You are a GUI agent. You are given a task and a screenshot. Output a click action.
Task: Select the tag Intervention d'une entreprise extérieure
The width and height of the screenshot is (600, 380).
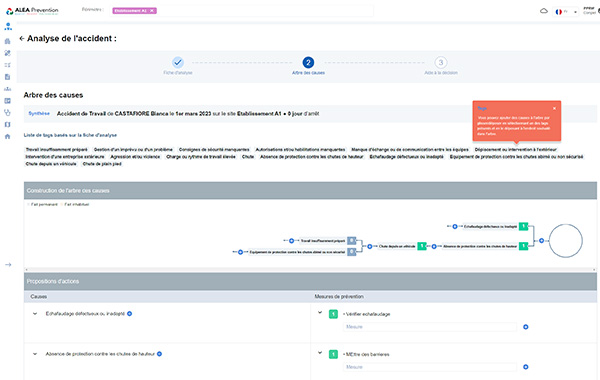[x=65, y=157]
